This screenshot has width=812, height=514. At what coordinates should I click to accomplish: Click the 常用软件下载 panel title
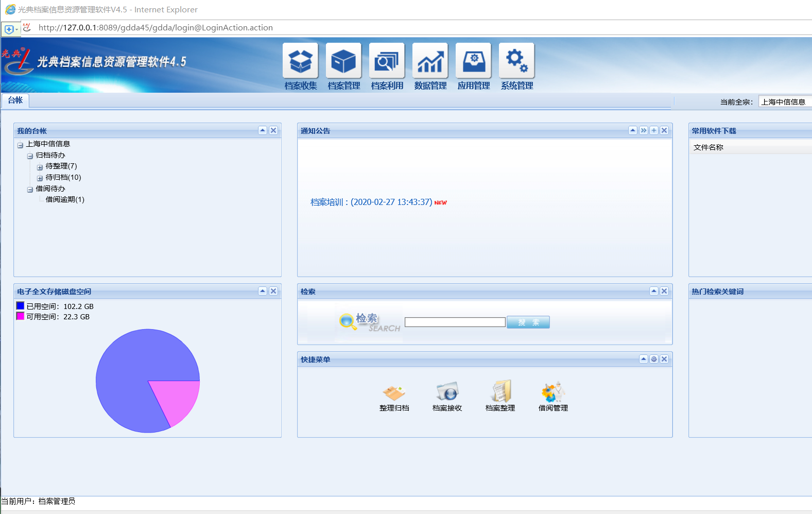(x=714, y=131)
